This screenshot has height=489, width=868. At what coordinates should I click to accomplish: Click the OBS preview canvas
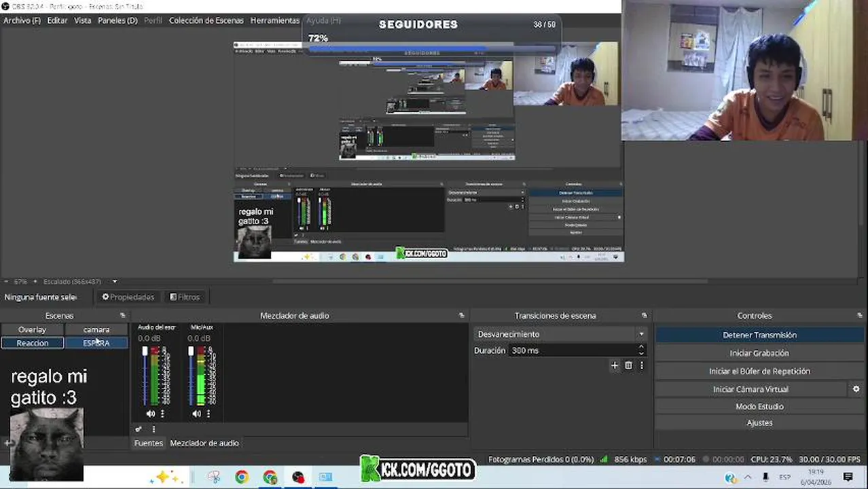point(429,151)
